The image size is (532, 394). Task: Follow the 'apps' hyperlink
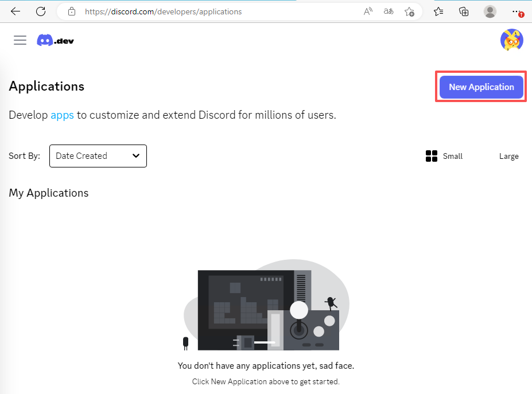(62, 115)
